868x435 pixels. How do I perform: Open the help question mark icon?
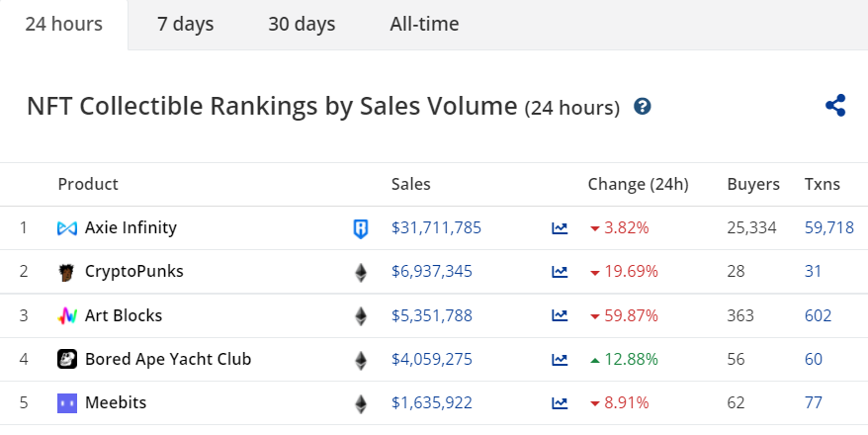tap(643, 107)
